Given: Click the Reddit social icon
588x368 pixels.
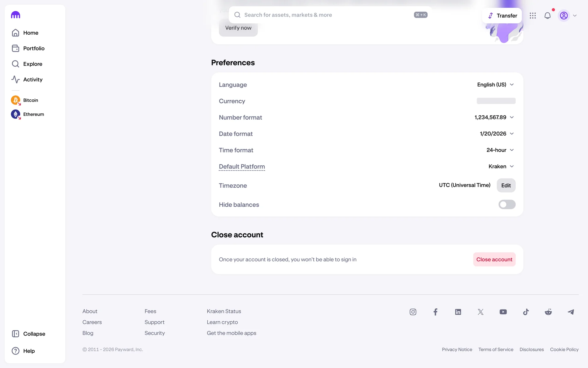Looking at the screenshot, I should [x=548, y=312].
